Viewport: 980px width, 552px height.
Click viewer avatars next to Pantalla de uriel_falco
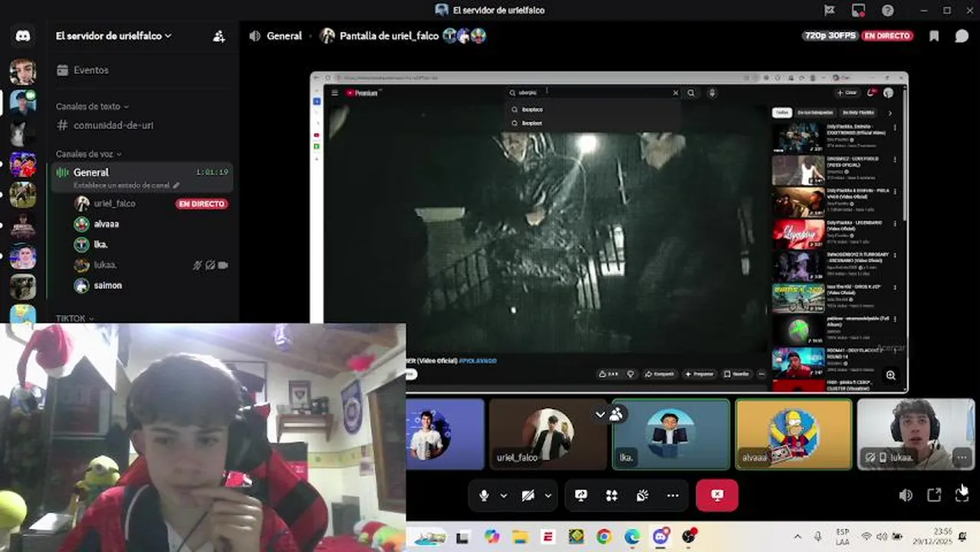pos(465,36)
